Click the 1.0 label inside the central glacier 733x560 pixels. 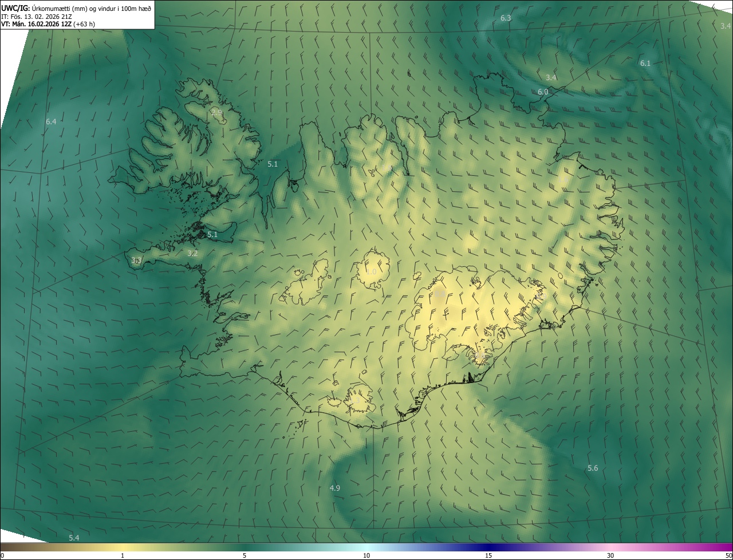point(371,271)
